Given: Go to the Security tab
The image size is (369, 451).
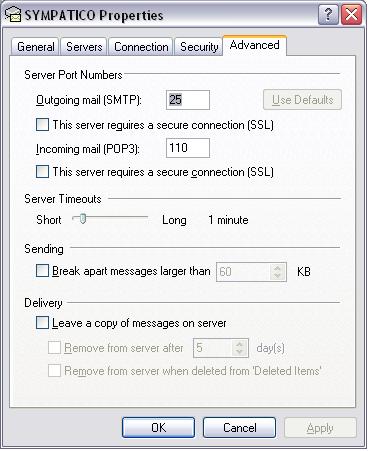Looking at the screenshot, I should click(199, 46).
